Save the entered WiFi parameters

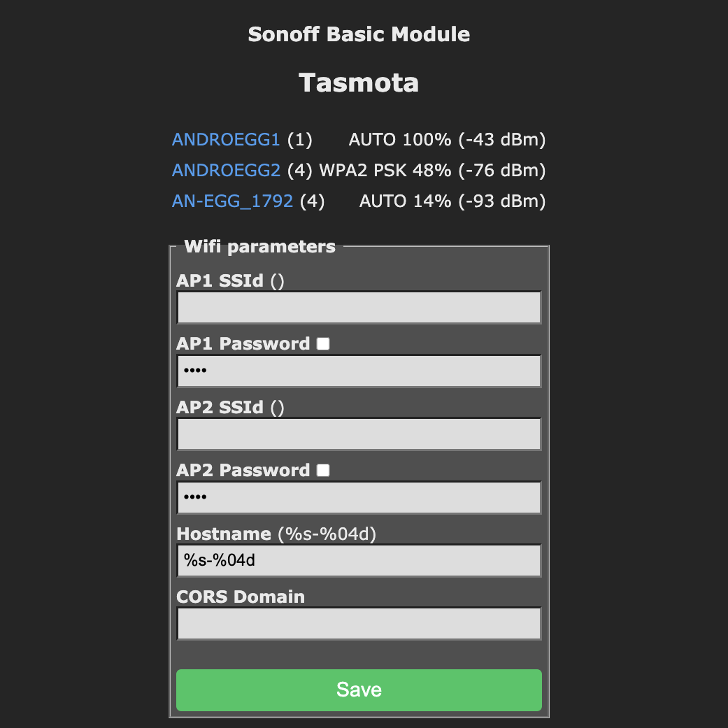pyautogui.click(x=359, y=690)
